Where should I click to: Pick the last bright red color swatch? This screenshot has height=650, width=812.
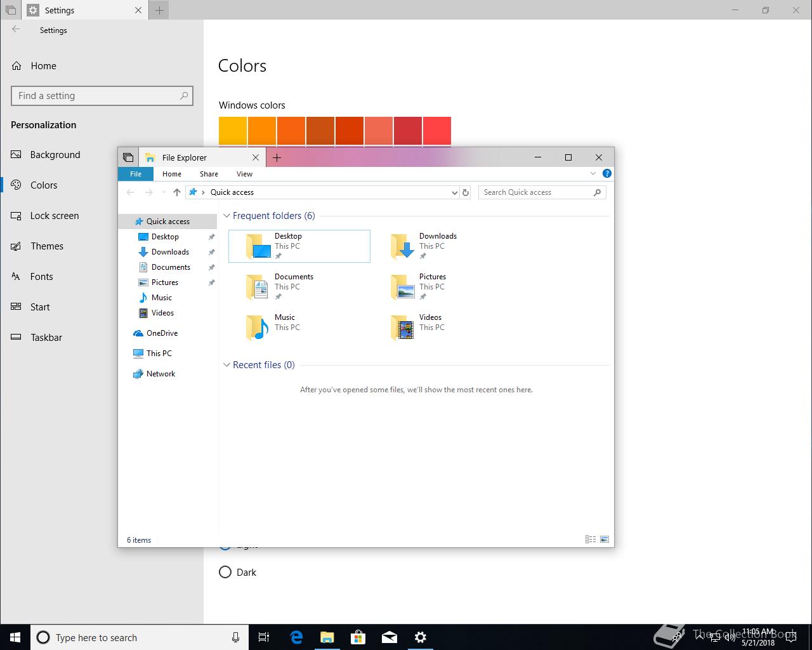tap(437, 131)
